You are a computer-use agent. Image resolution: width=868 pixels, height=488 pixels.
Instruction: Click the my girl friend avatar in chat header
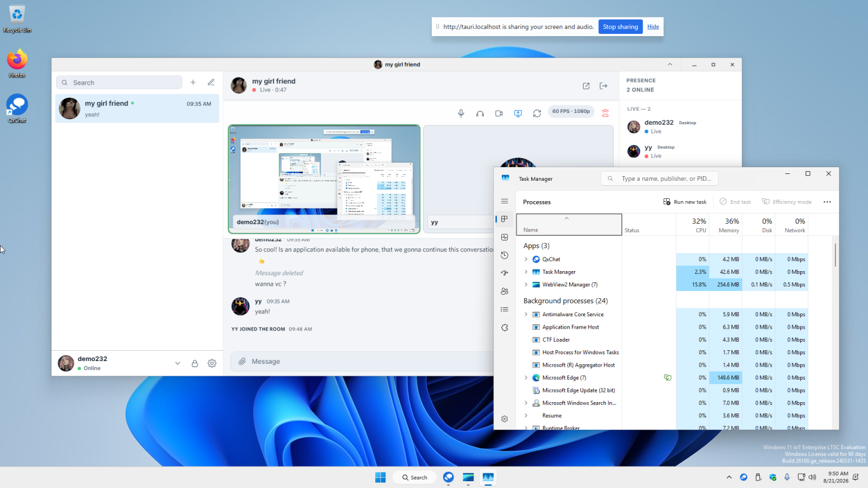point(238,85)
